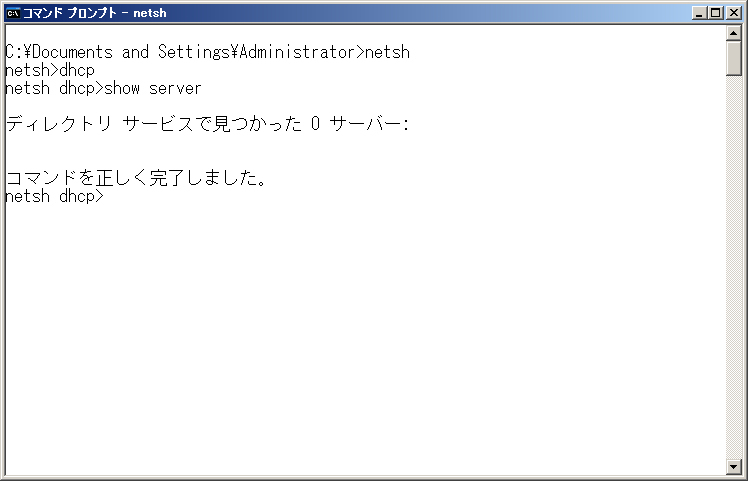Screen dimensions: 748x481
Task: Click the 0 server count in output
Action: [x=315, y=124]
